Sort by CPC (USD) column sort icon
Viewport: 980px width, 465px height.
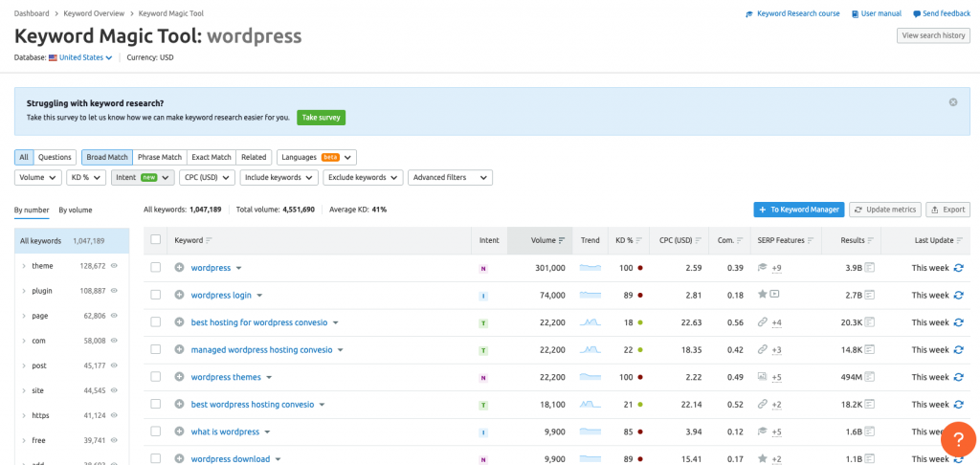point(699,240)
